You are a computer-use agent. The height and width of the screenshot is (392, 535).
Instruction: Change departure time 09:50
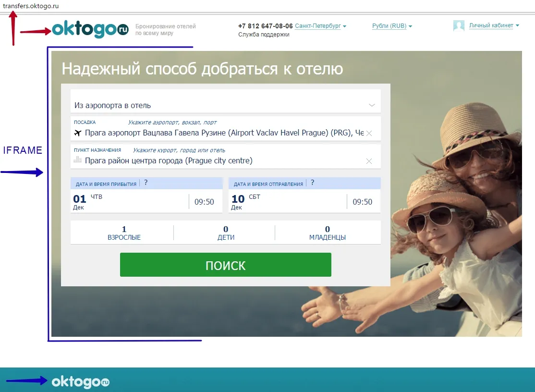[x=362, y=202]
